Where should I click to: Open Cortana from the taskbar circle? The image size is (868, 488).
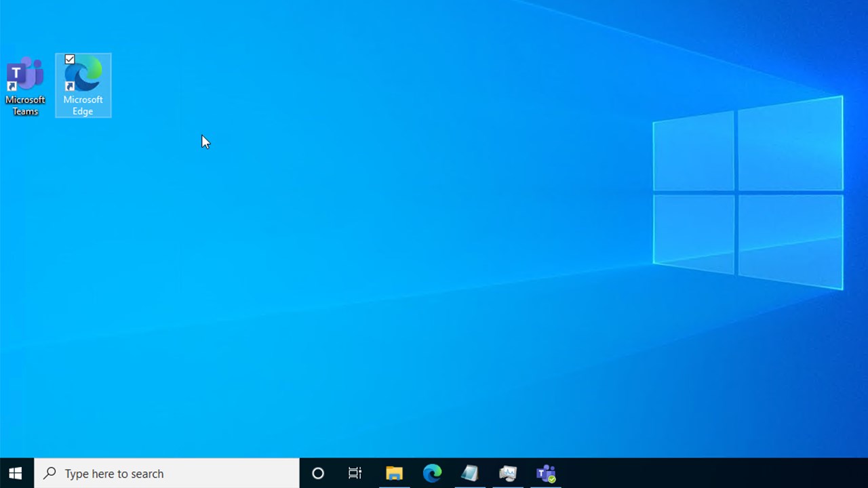point(317,473)
